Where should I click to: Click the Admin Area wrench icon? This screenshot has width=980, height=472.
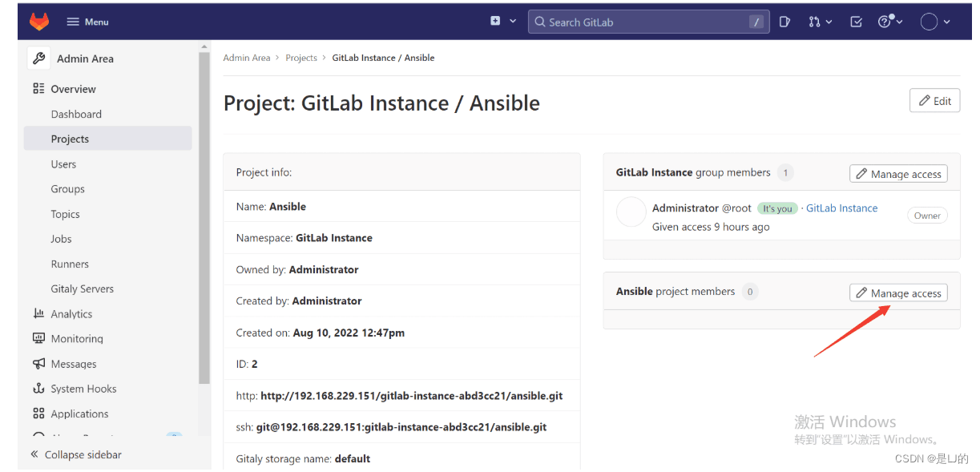(38, 58)
